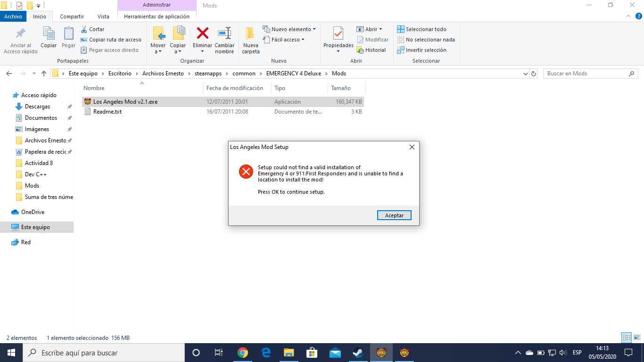Click the Copiar clipboard icon

tap(49, 34)
